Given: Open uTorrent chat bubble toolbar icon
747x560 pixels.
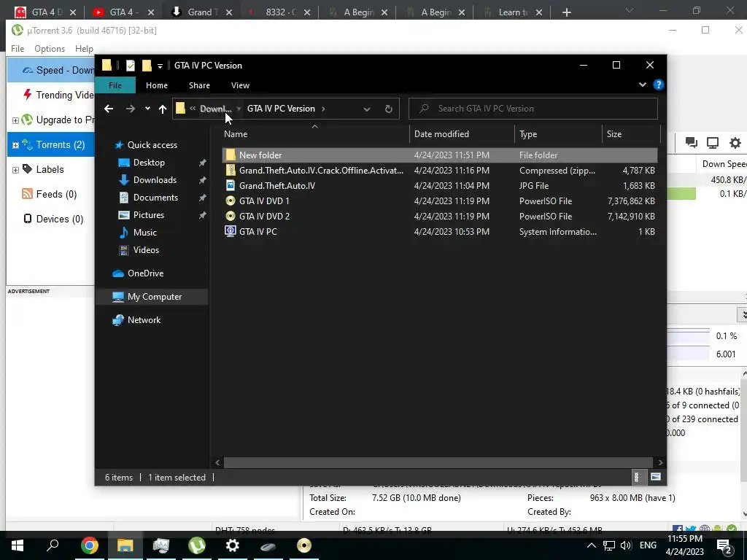Looking at the screenshot, I should (692, 142).
